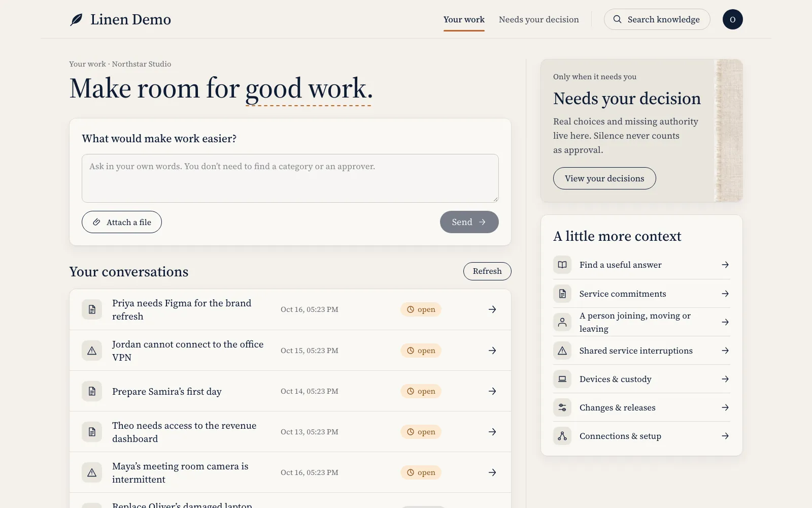Click the Needs your decision card heading
812x508 pixels.
point(627,99)
